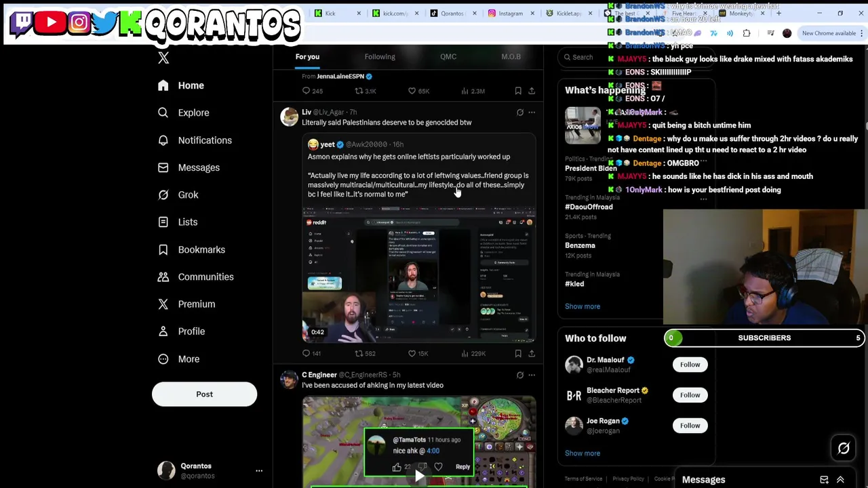868x488 pixels.
Task: Click Grok icon on C Engineer's post
Action: pyautogui.click(x=520, y=375)
